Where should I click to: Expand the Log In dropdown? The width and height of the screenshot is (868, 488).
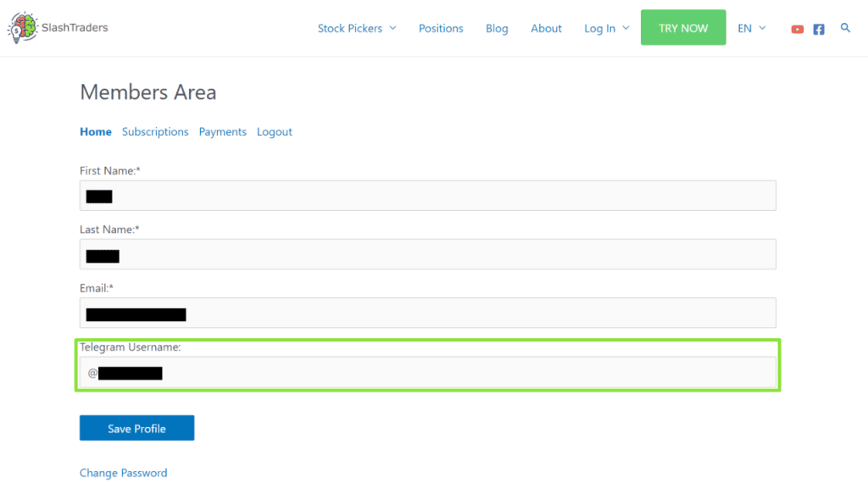[x=606, y=28]
